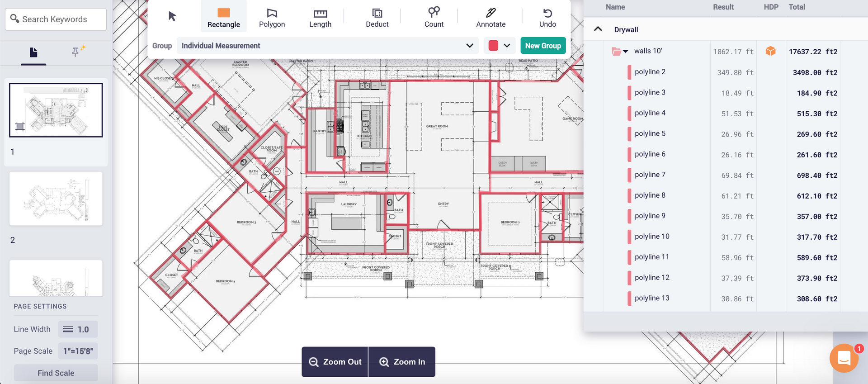This screenshot has height=384, width=868.
Task: Collapse the walls 10' folder
Action: pos(626,52)
